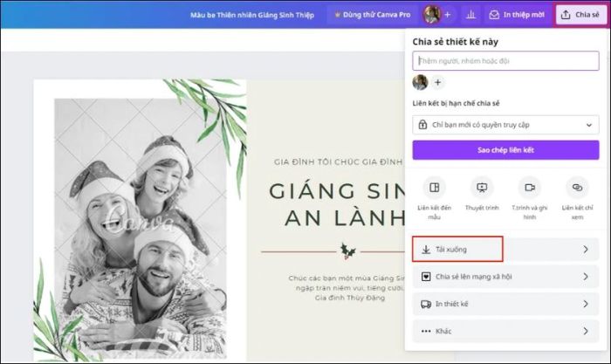This screenshot has width=611, height=364.
Task: Select Liên kết chỉ xem view-only link icon
Action: (x=577, y=188)
